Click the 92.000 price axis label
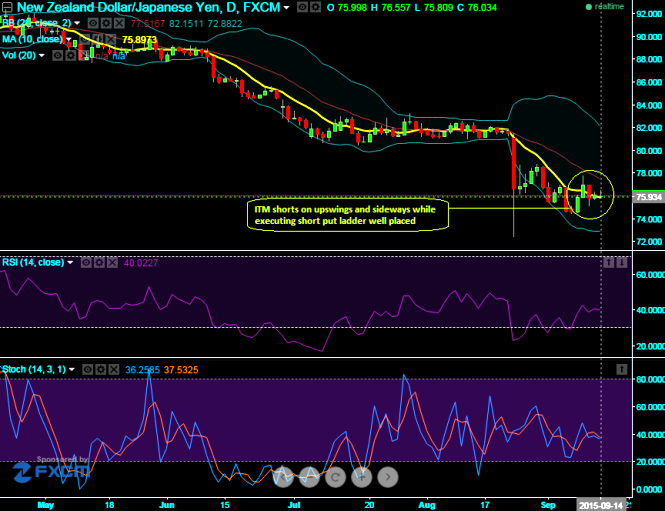Viewport: 665px width, 511px height. click(649, 14)
